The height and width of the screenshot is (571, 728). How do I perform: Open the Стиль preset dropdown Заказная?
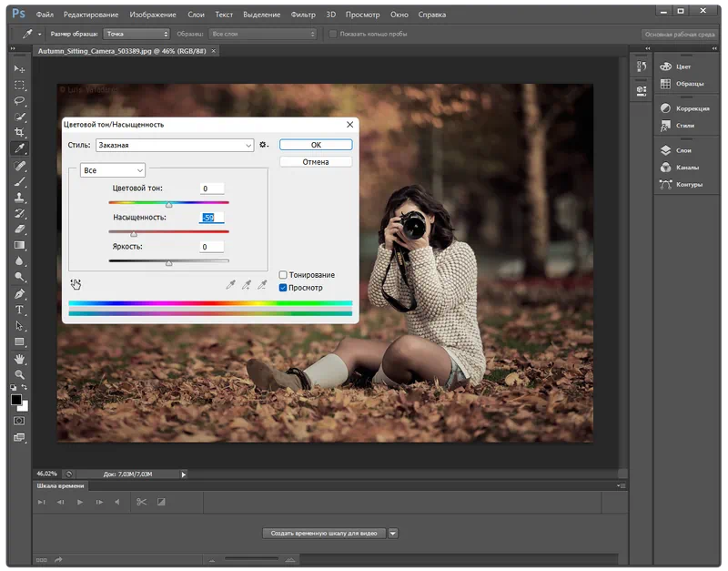[174, 145]
